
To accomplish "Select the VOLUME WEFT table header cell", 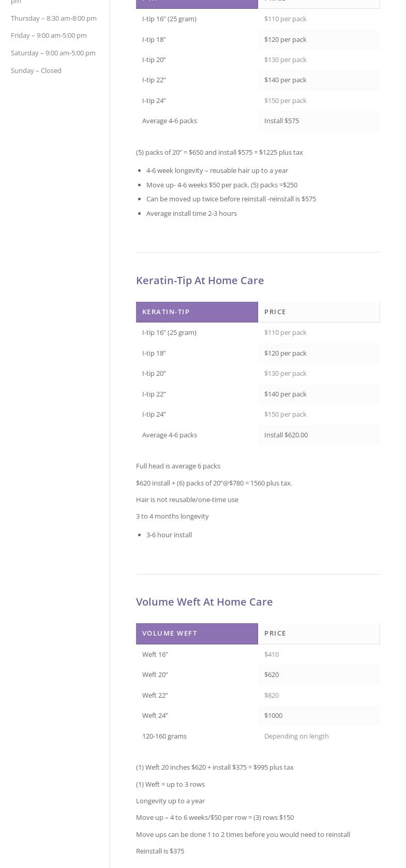I will [197, 633].
